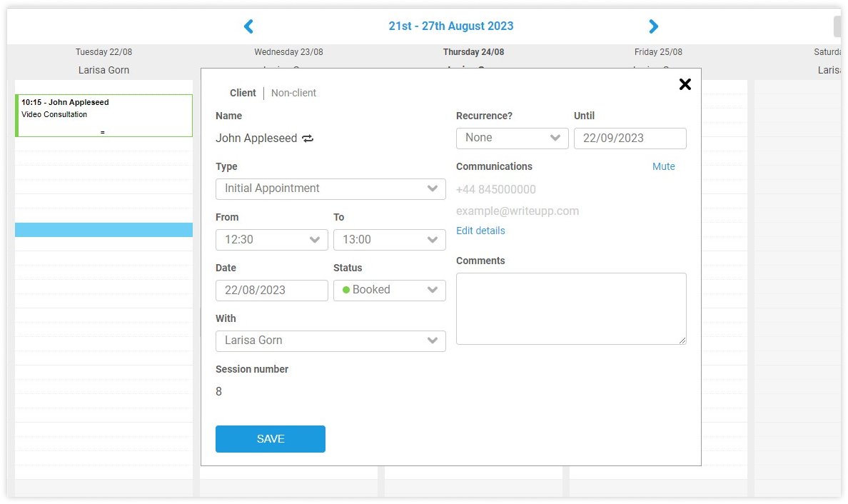Close the appointment dialog with X
The width and height of the screenshot is (848, 504).
point(685,84)
